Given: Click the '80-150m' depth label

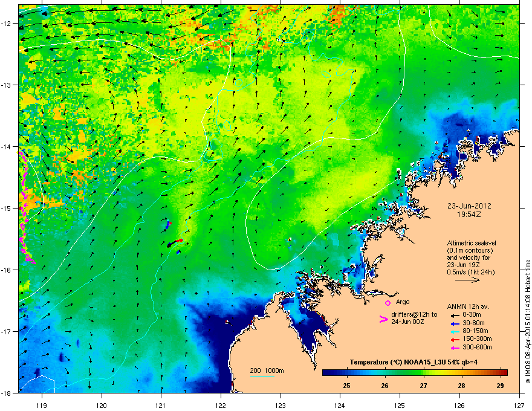Looking at the screenshot, I should pos(475,331).
